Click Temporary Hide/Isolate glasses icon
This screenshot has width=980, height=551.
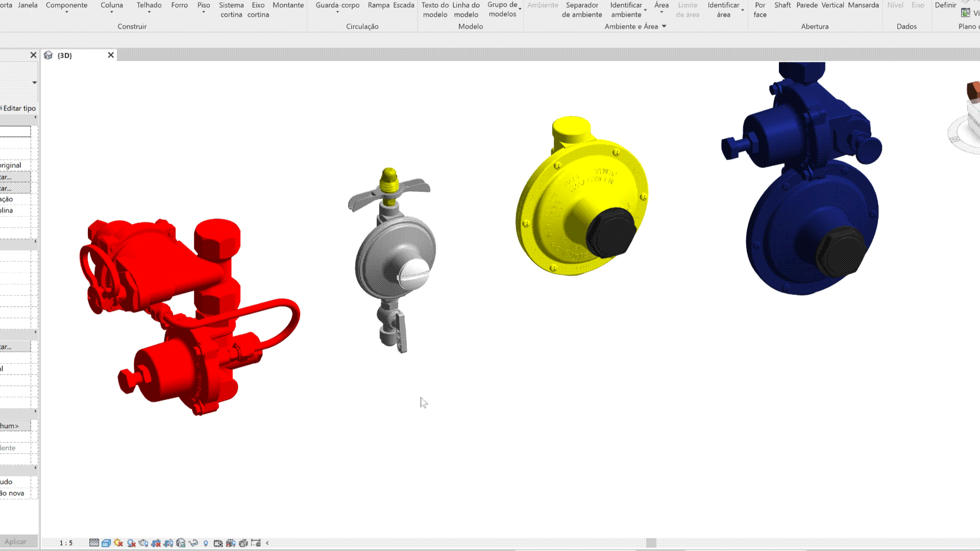point(193,543)
